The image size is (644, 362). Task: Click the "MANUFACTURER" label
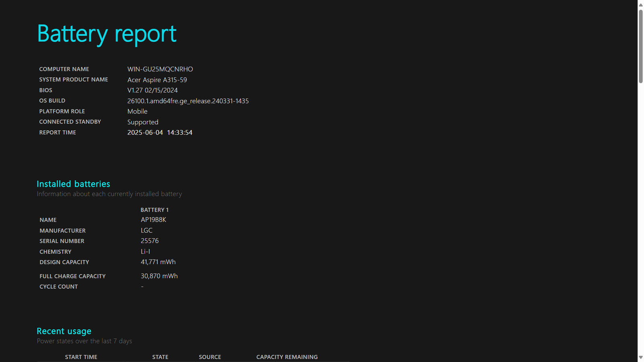[62, 230]
